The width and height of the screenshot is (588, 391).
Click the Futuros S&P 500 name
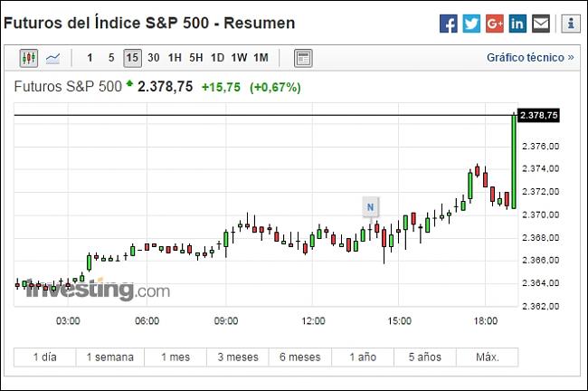[x=68, y=87]
